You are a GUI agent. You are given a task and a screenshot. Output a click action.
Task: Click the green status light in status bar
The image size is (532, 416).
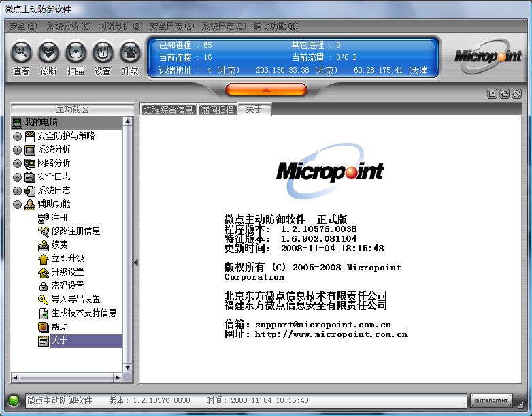click(x=14, y=400)
